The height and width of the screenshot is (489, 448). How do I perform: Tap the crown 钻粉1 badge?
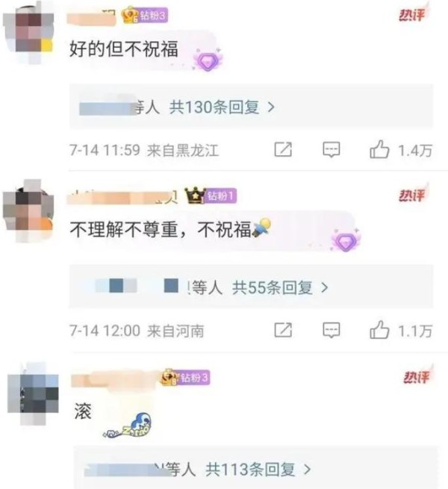[x=211, y=196]
